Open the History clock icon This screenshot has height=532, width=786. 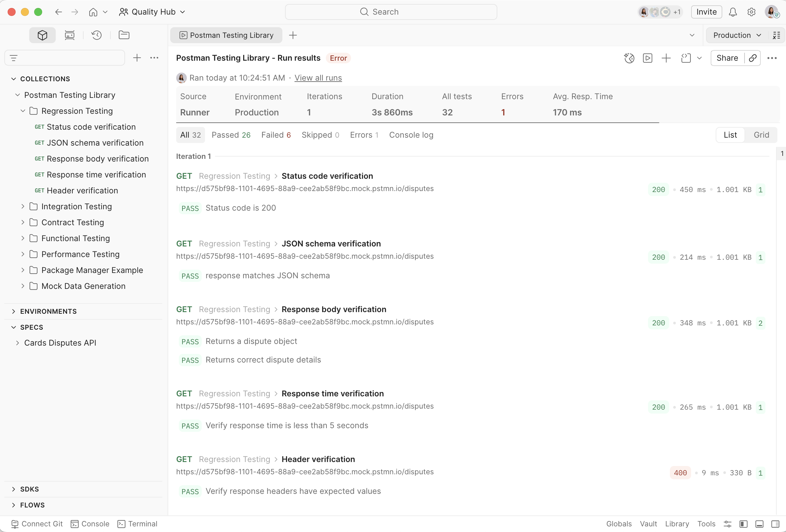click(97, 35)
